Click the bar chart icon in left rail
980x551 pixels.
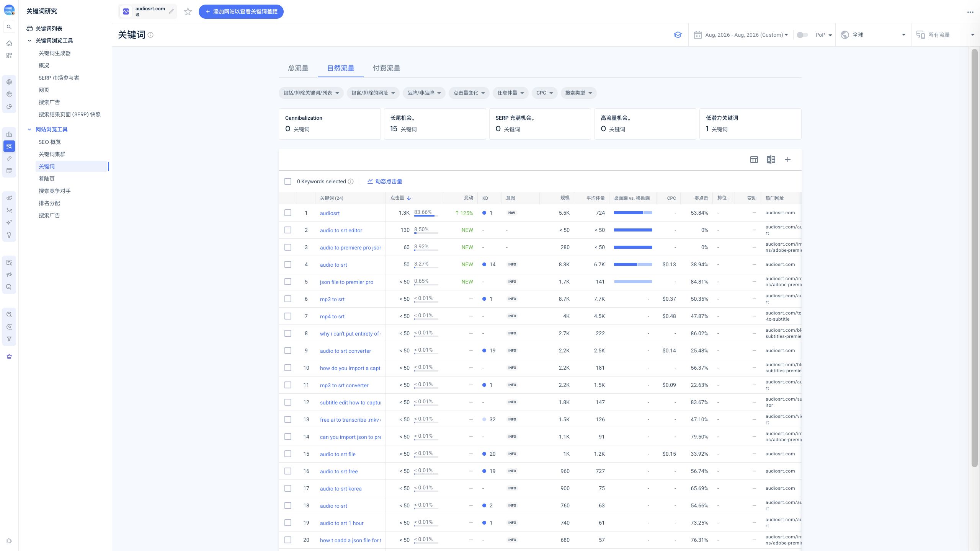[9, 134]
